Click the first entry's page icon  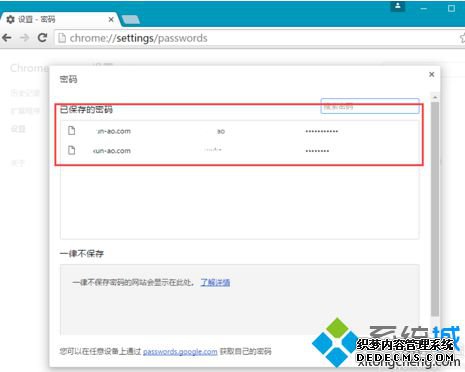(x=71, y=131)
